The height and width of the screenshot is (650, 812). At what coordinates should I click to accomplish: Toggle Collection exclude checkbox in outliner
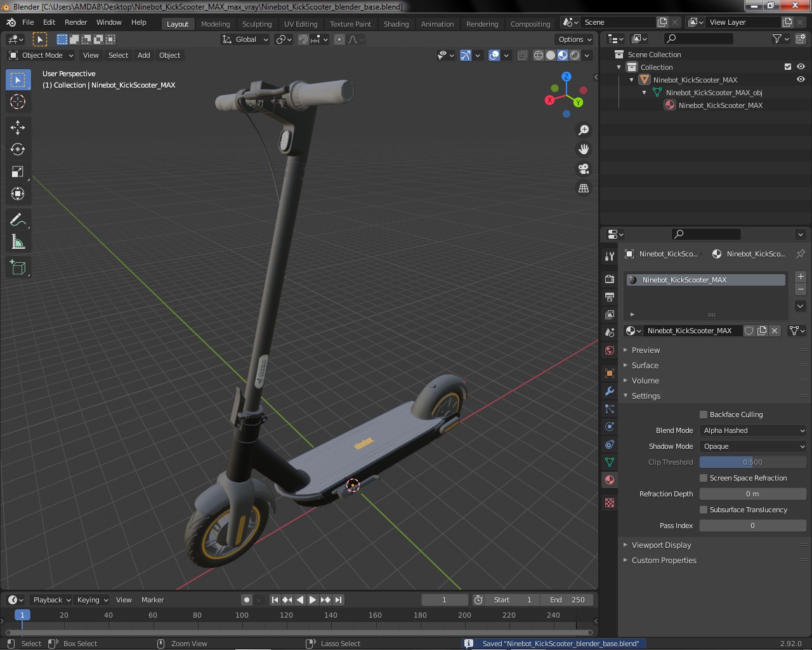point(788,67)
